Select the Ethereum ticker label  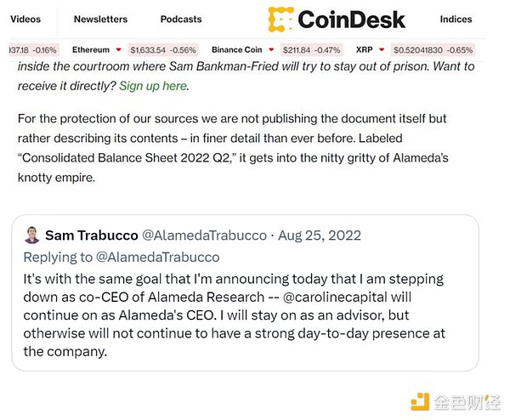pyautogui.click(x=91, y=51)
